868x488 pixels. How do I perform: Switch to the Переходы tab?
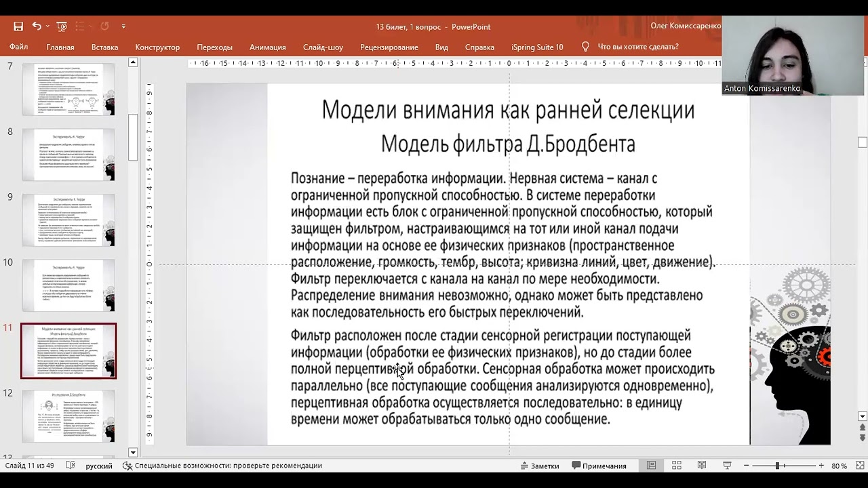[214, 47]
